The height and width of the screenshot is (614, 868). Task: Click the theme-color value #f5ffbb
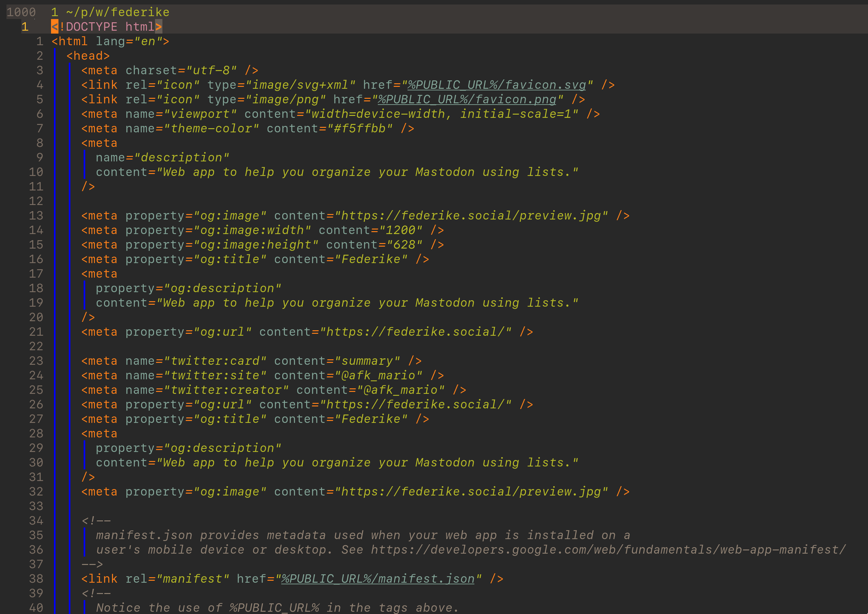click(364, 128)
